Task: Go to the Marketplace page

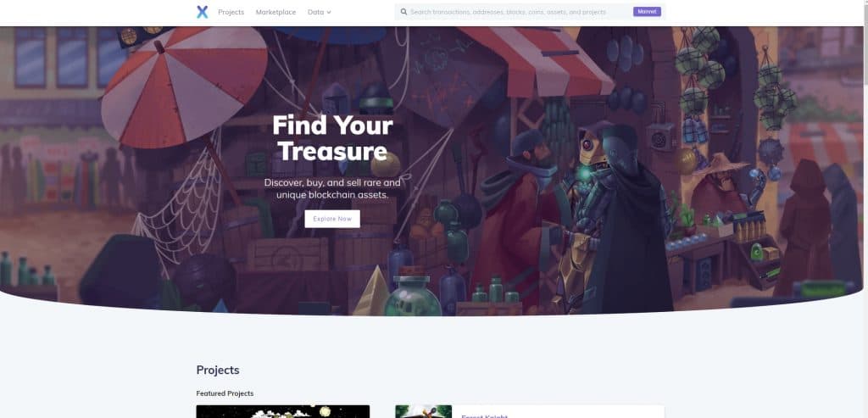Action: click(275, 12)
